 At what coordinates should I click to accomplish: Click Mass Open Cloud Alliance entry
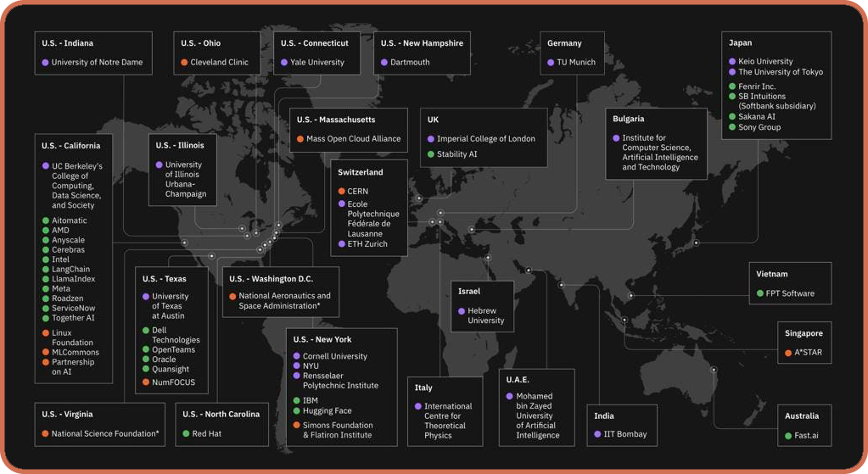(353, 139)
